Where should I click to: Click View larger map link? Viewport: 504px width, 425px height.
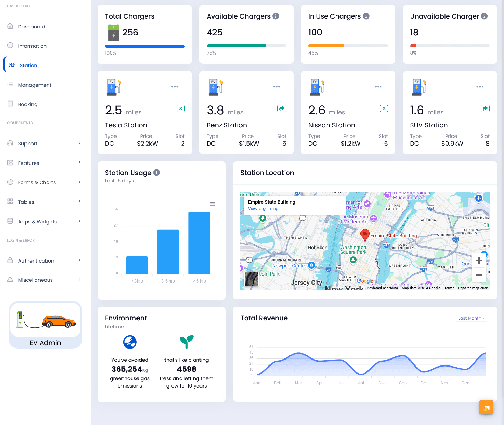(263, 209)
